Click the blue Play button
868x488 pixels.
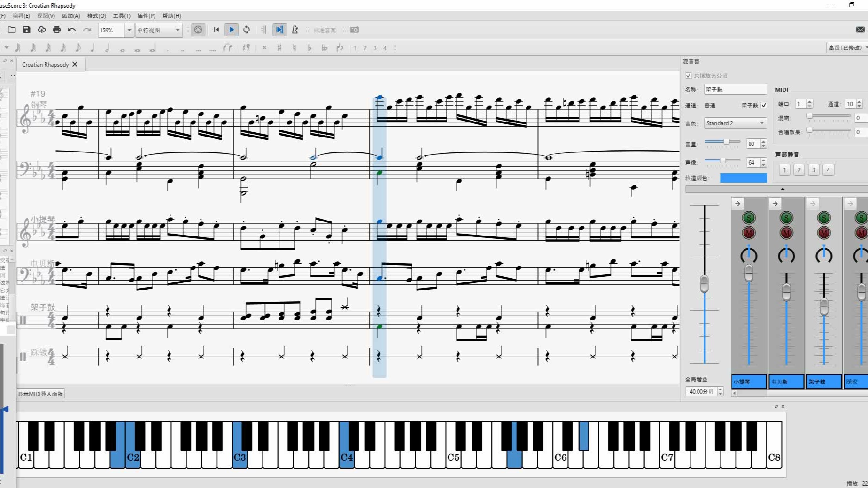pos(232,30)
